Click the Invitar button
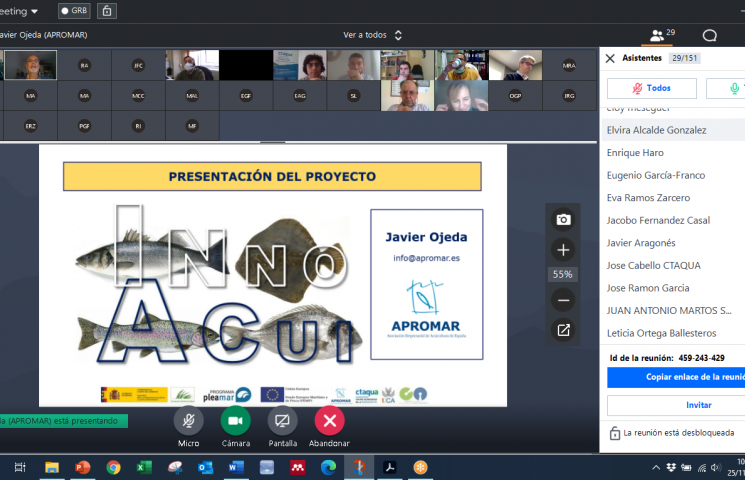Viewport: 745px width, 480px height. [676, 405]
